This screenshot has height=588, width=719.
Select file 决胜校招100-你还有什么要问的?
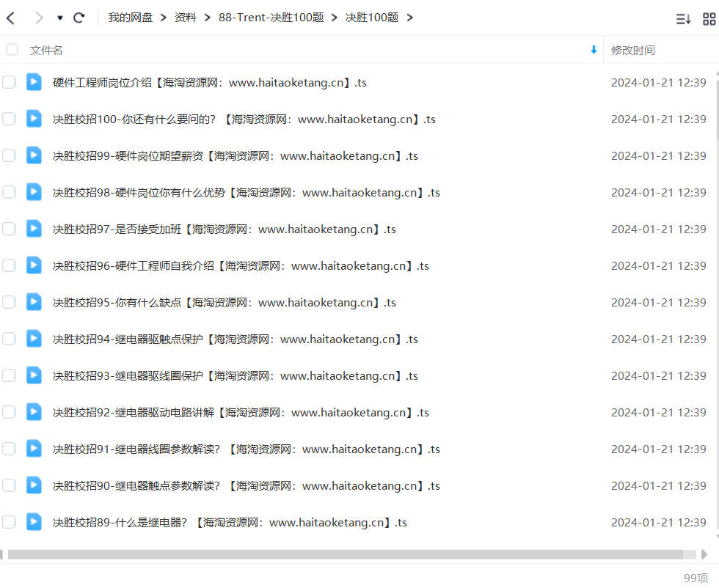[244, 120]
